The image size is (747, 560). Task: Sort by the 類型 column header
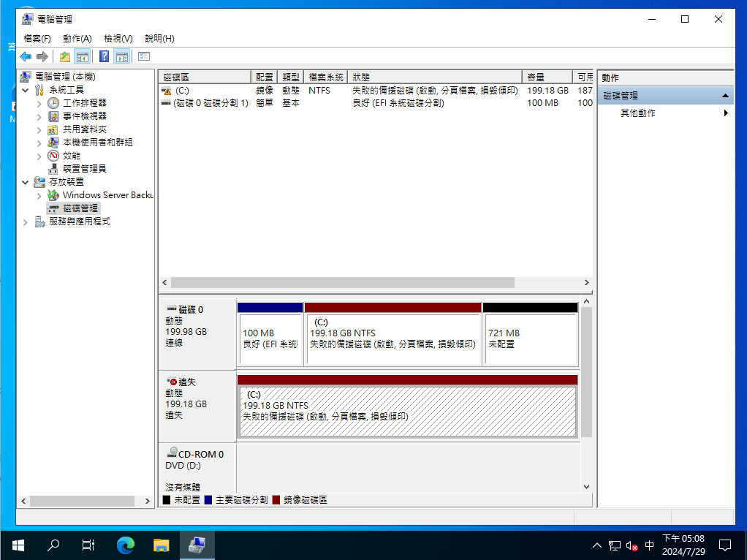pos(291,77)
